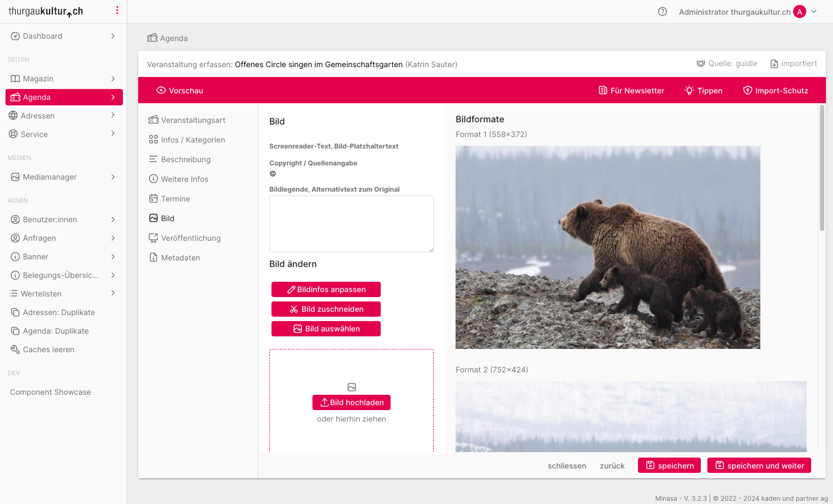This screenshot has height=504, width=833.
Task: Click the importiert file icon
Action: pos(774,64)
